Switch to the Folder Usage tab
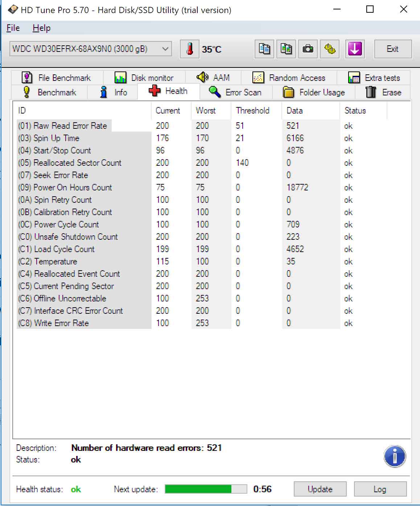Screen dimensions: 420x506 point(314,92)
